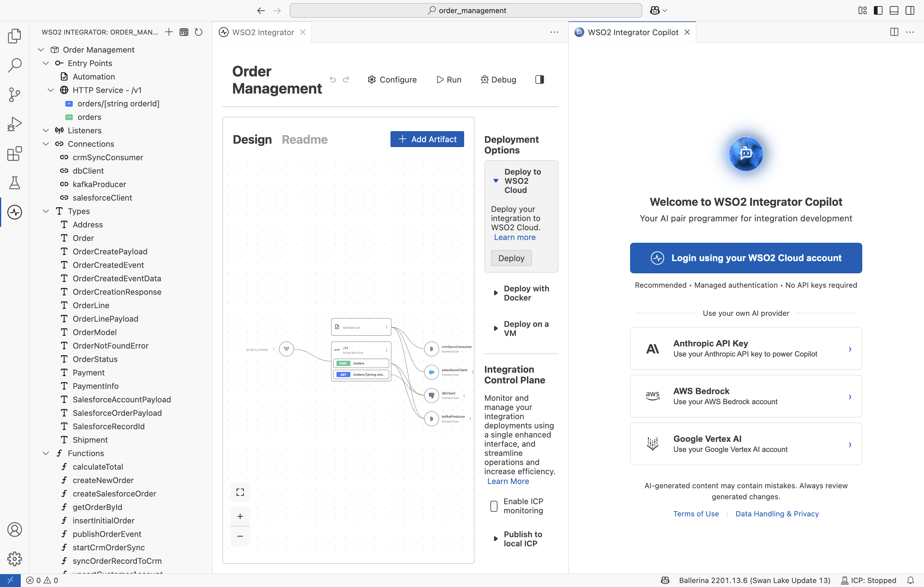Open Source Control view in activity bar
Viewport: 924px width, 587px height.
[x=15, y=94]
